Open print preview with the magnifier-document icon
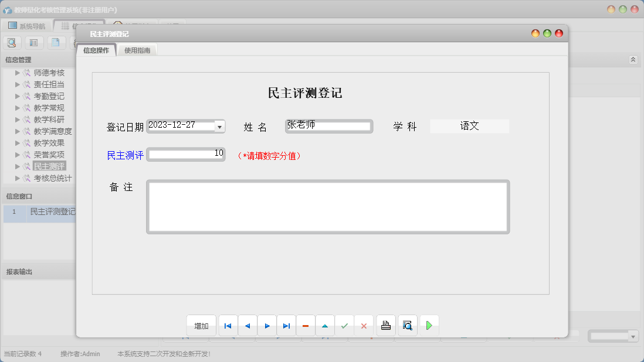 pos(407,325)
